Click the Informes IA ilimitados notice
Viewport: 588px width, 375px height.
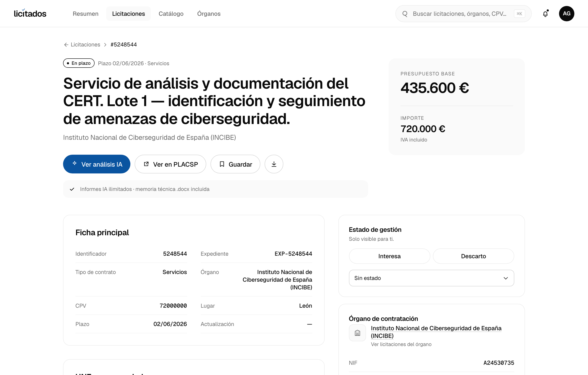click(x=216, y=189)
